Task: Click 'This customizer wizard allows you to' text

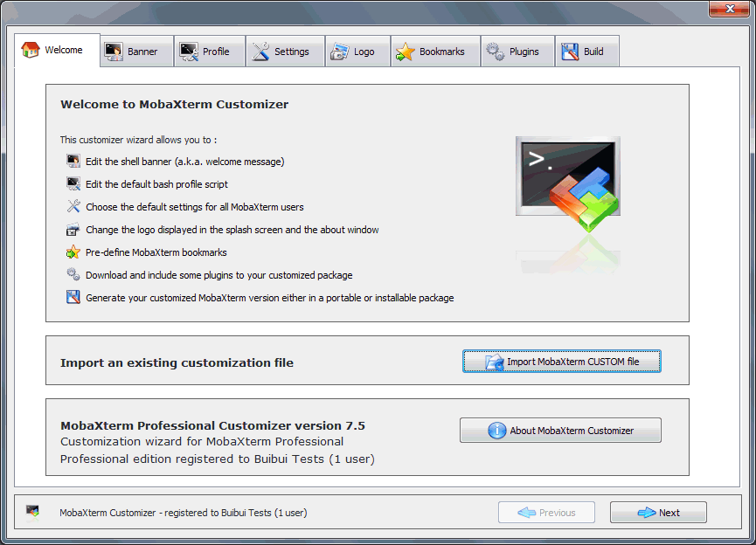Action: [138, 140]
